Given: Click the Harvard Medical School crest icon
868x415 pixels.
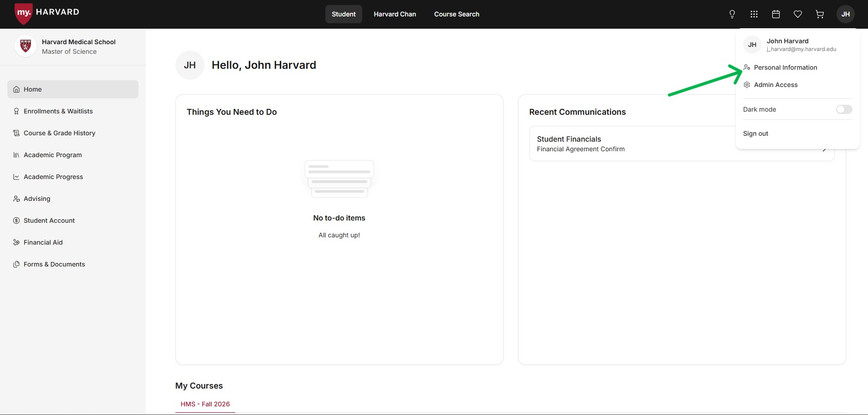Looking at the screenshot, I should tap(26, 46).
